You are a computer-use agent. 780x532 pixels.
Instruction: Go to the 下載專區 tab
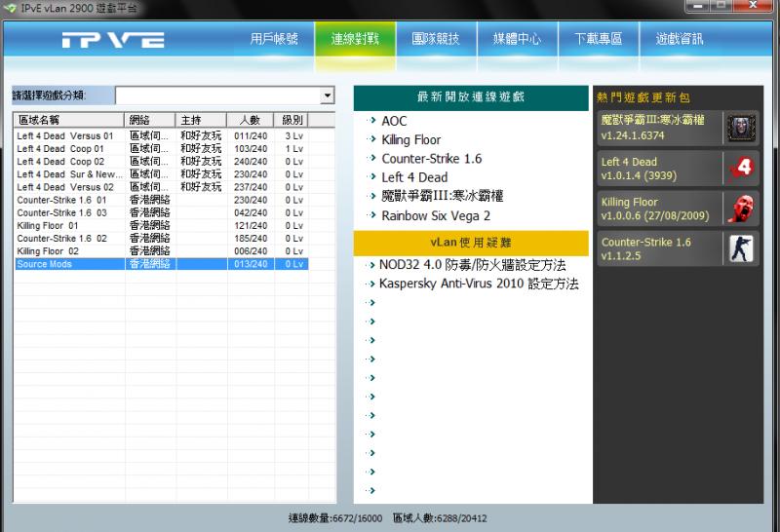(598, 40)
